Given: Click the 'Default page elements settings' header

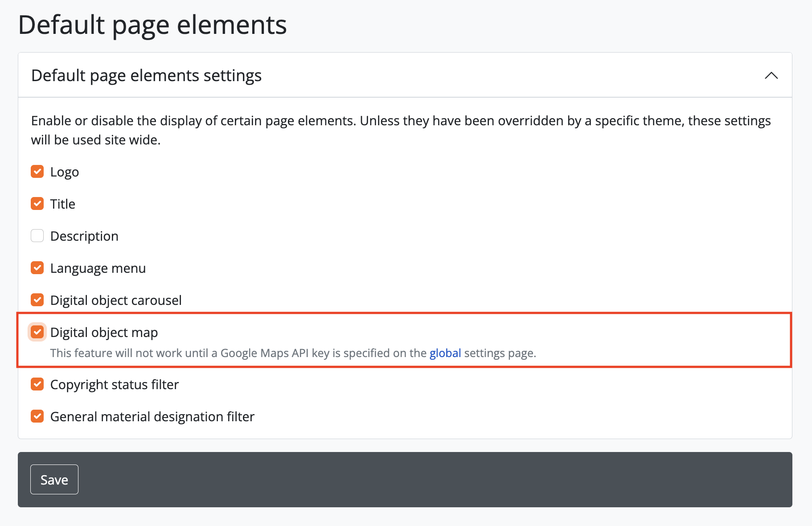Looking at the screenshot, I should pos(146,75).
